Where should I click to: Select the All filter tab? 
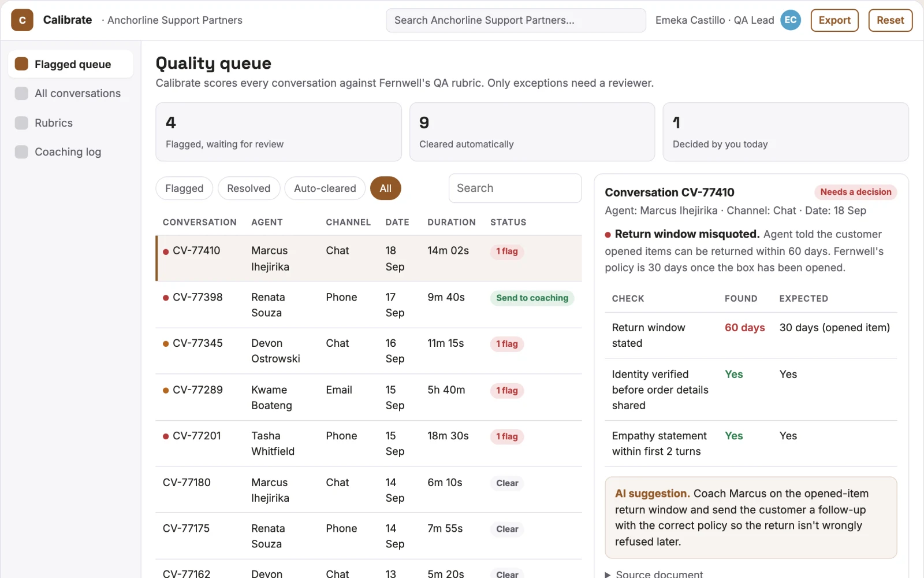point(386,188)
